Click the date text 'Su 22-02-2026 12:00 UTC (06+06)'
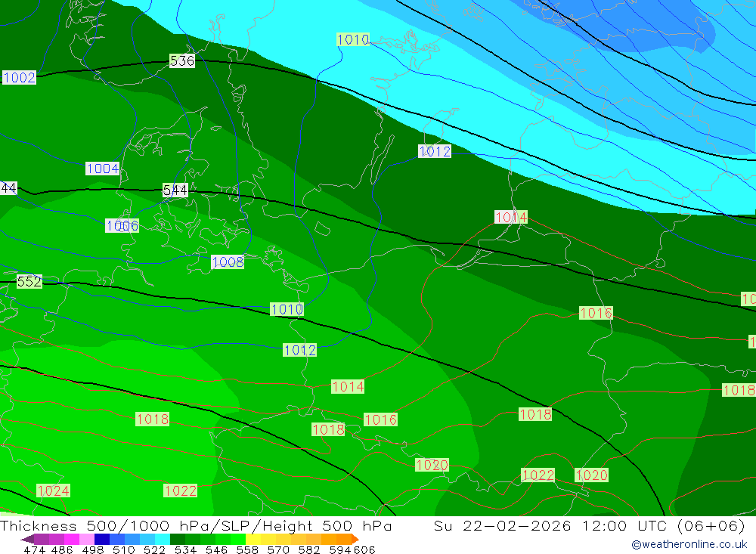The image size is (756, 554). pos(589,525)
